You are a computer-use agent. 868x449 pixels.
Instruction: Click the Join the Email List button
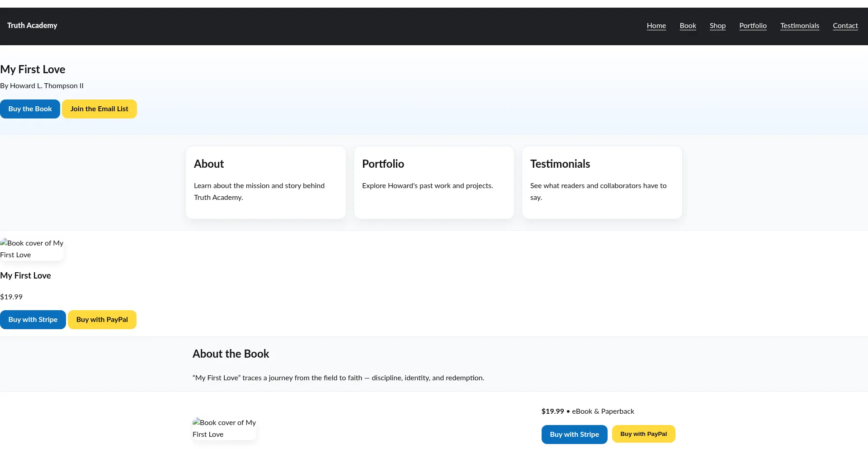click(x=99, y=109)
